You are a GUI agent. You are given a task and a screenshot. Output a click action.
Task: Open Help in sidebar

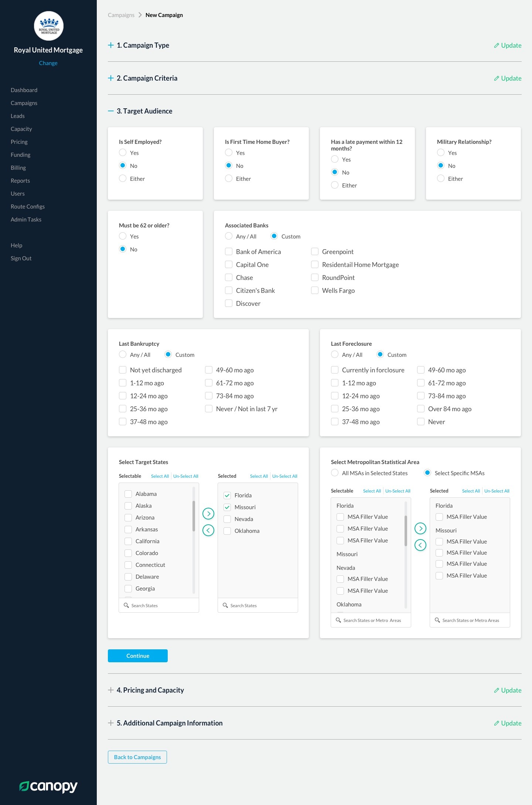[x=16, y=246]
